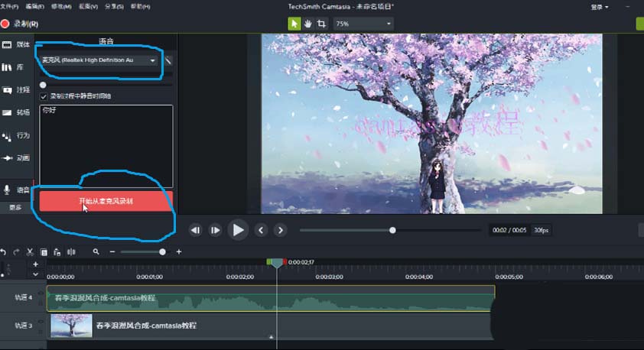Click the plus timeline zoom in button
Viewport: 644px width, 350px height.
(179, 252)
